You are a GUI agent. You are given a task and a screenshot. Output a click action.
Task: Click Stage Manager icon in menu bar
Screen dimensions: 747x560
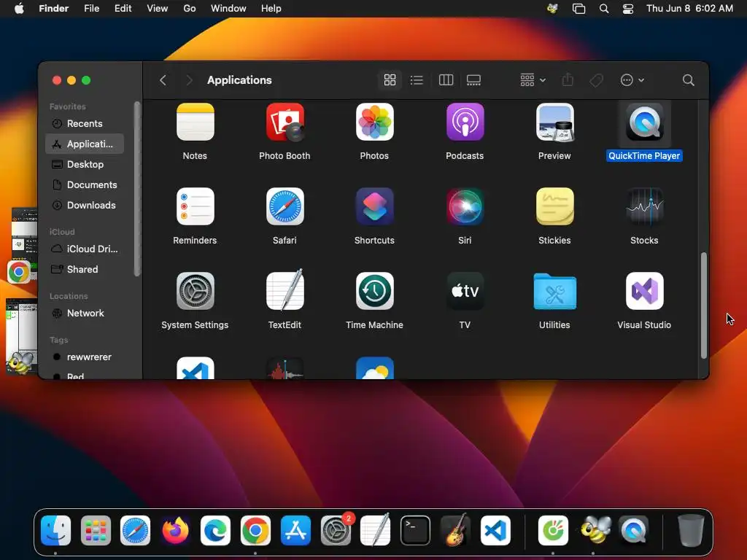pos(578,9)
